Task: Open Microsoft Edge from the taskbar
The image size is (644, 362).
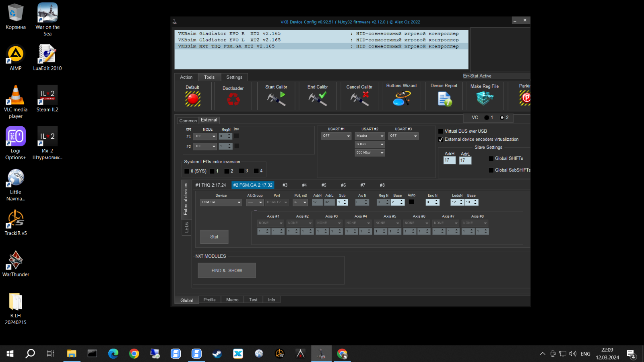Action: [113, 354]
